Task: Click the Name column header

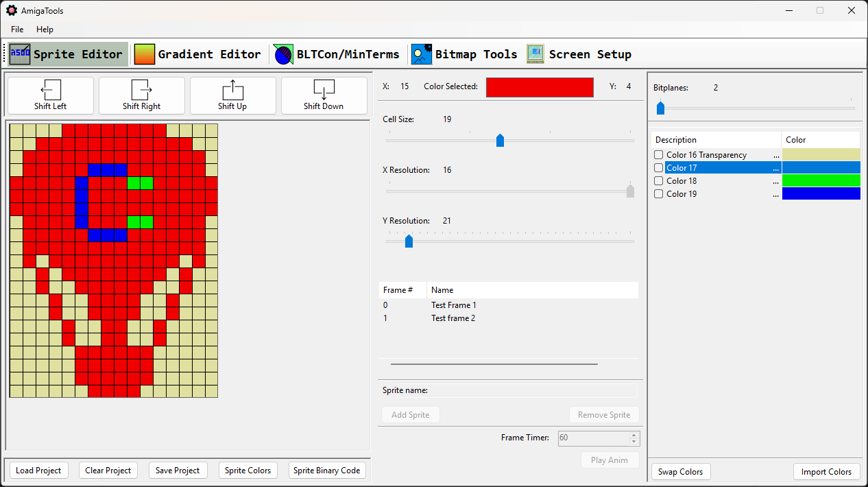Action: pos(532,290)
